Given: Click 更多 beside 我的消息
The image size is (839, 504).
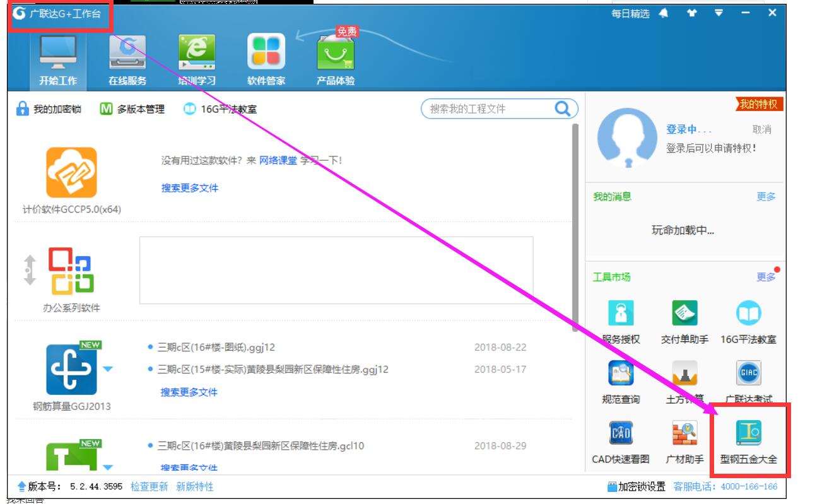Looking at the screenshot, I should 766,197.
